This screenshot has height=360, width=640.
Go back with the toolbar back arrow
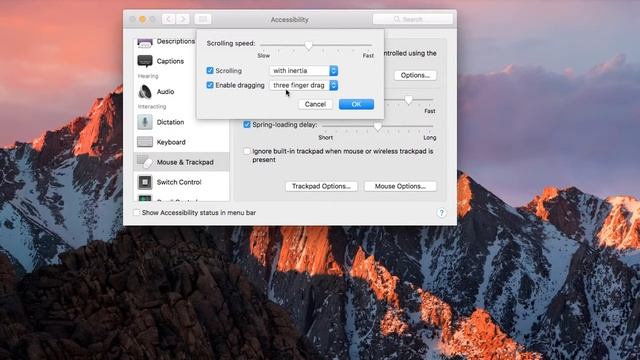[x=169, y=19]
